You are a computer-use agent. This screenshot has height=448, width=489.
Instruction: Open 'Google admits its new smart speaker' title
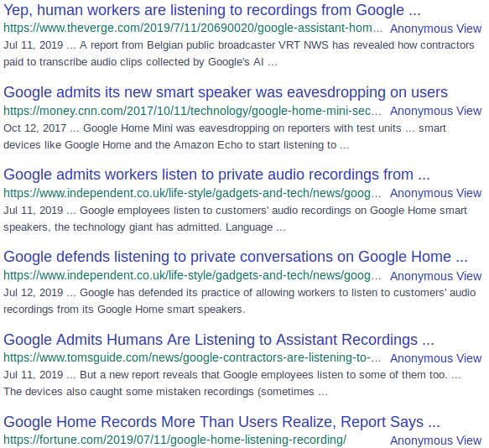[x=226, y=92]
